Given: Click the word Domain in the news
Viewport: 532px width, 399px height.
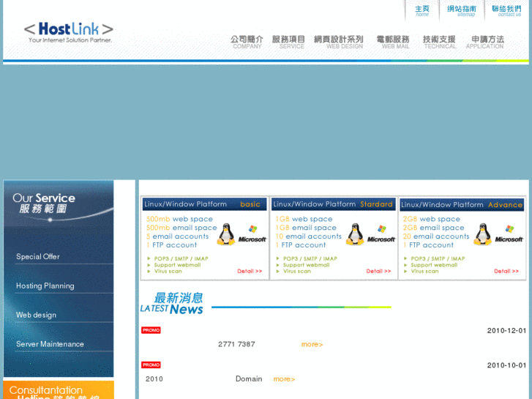Looking at the screenshot, I should coord(249,379).
